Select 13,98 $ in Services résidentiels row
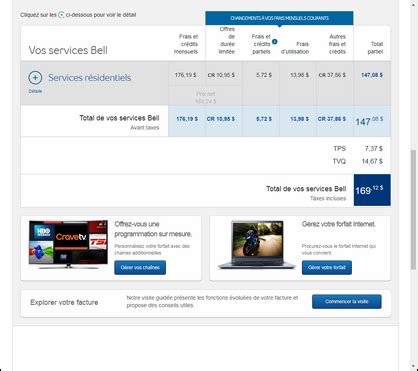 (299, 75)
